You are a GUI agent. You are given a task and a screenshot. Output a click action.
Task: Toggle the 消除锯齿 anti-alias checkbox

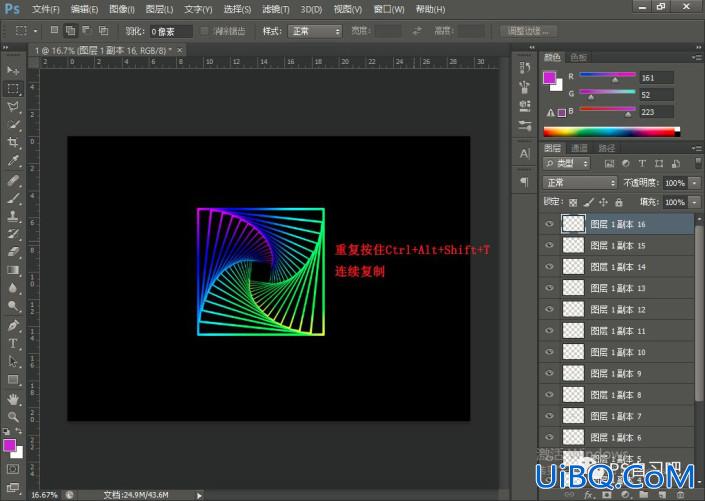(x=204, y=31)
